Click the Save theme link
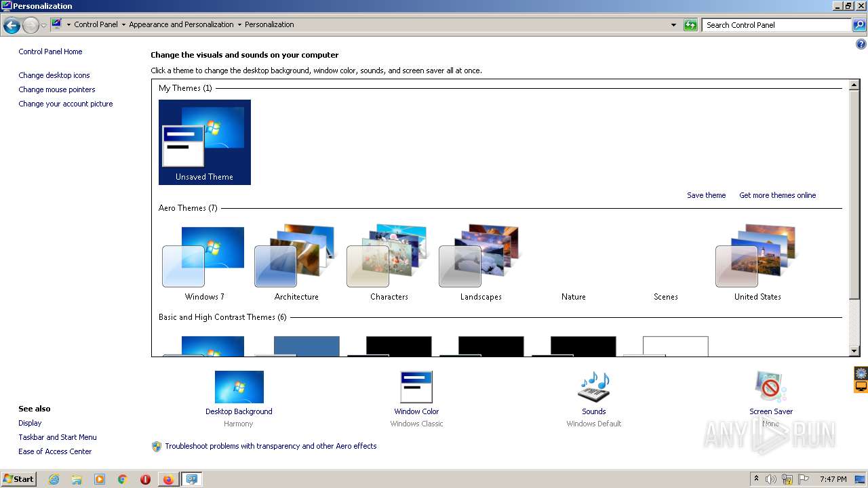The height and width of the screenshot is (488, 868). [706, 195]
